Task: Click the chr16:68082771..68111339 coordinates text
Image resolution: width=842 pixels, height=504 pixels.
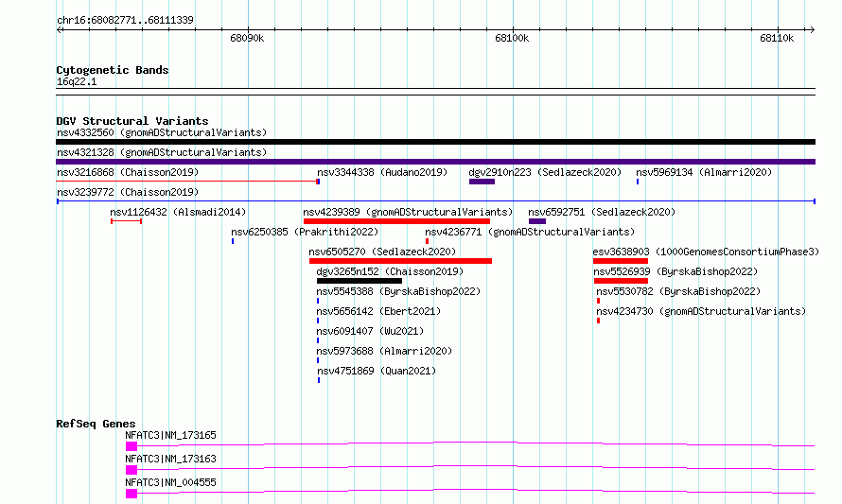Action: pyautogui.click(x=125, y=21)
